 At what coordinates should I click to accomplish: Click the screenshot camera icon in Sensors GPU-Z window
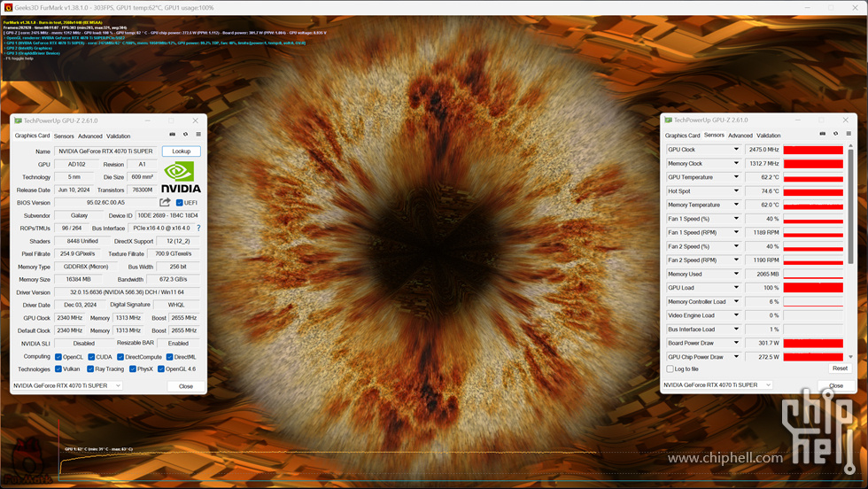(822, 134)
